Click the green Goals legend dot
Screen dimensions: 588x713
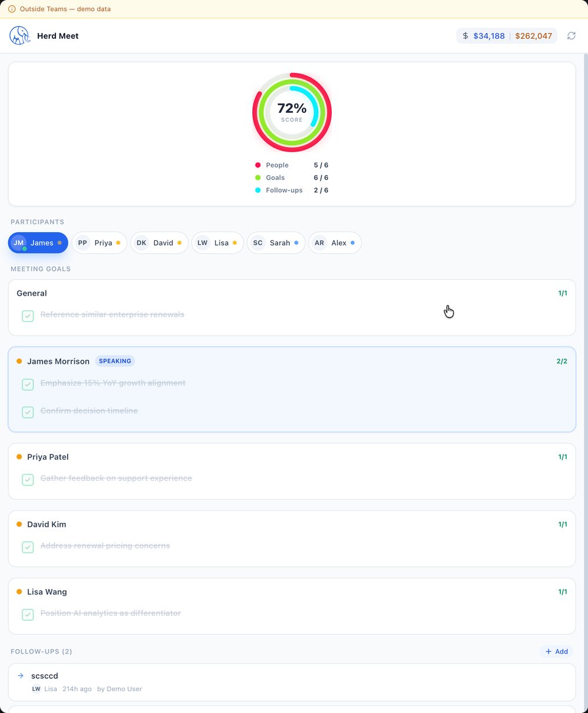tap(258, 178)
